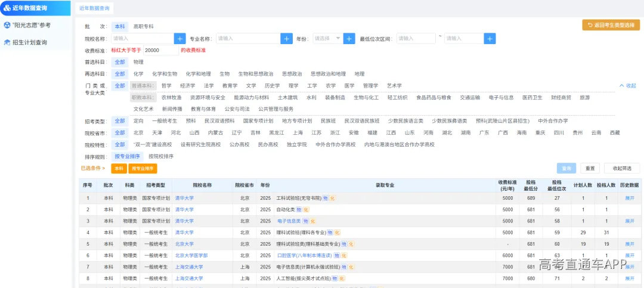
Task: Click the 招生计划查询 sidebar icon
Action: (x=7, y=42)
